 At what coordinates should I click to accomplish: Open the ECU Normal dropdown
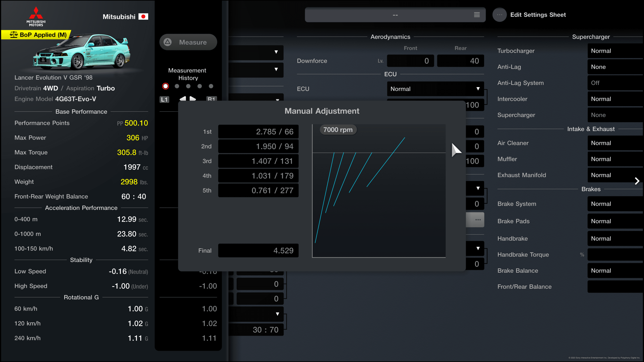click(x=435, y=89)
